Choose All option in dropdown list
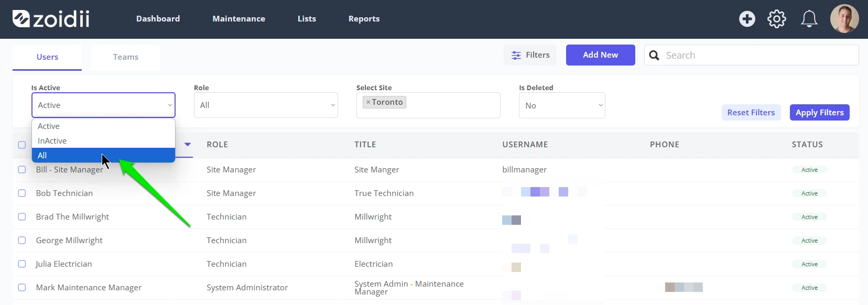 click(x=103, y=155)
